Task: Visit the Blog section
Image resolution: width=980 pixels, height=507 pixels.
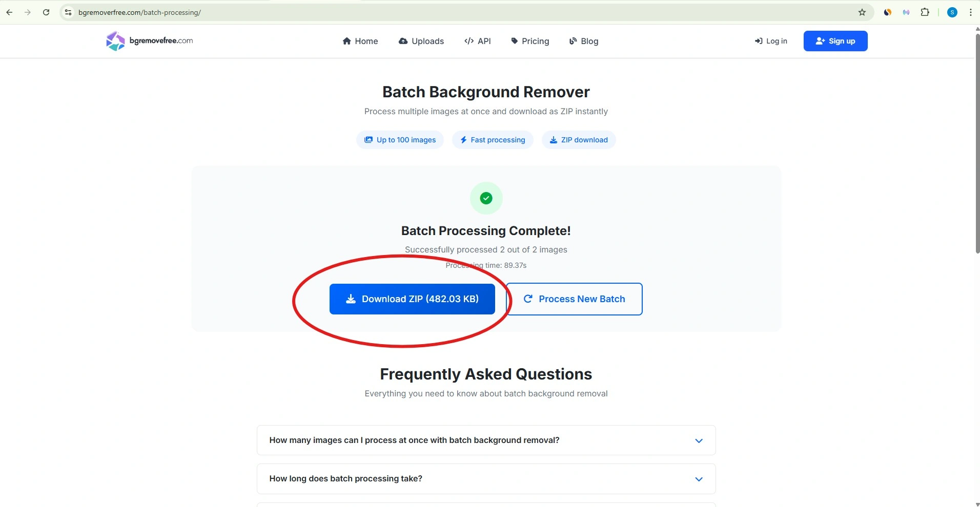Action: tap(584, 41)
